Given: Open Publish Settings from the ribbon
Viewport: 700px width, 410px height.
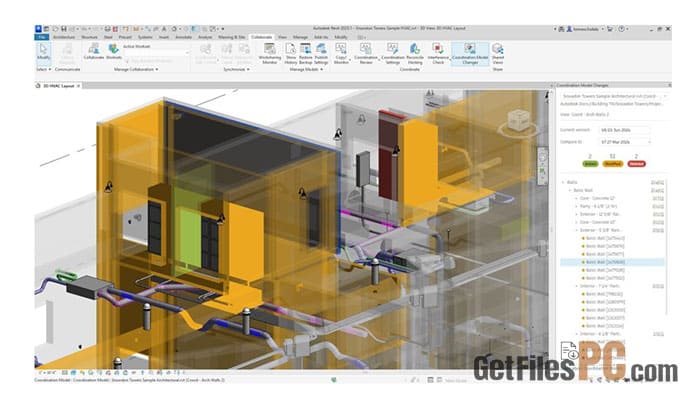Looking at the screenshot, I should pyautogui.click(x=321, y=54).
